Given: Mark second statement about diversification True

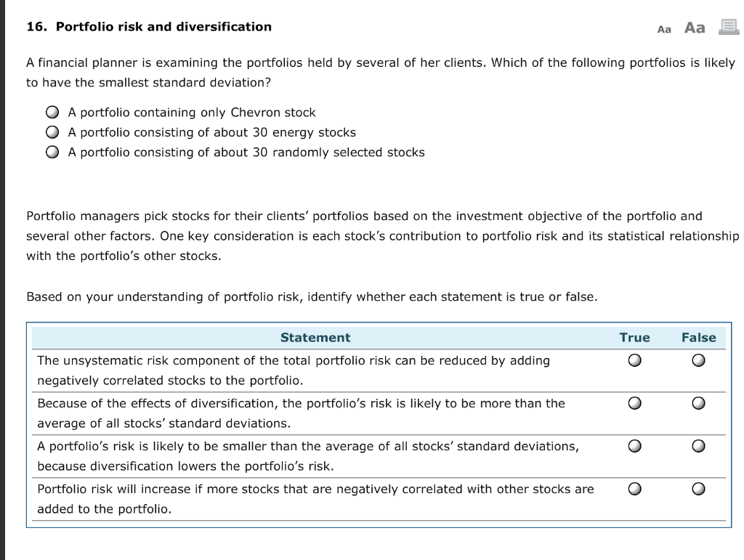Looking at the screenshot, I should (x=634, y=402).
